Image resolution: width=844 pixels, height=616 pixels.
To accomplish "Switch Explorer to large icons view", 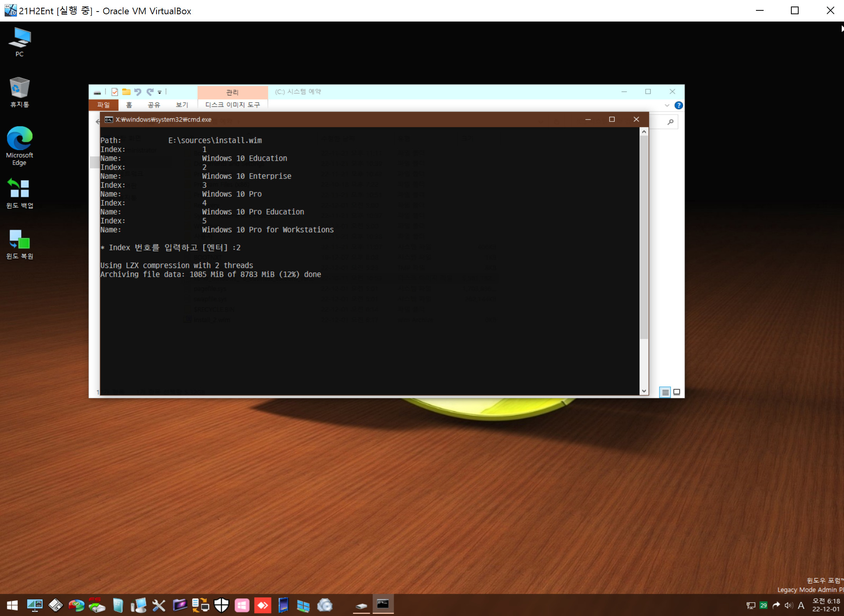I will point(677,392).
